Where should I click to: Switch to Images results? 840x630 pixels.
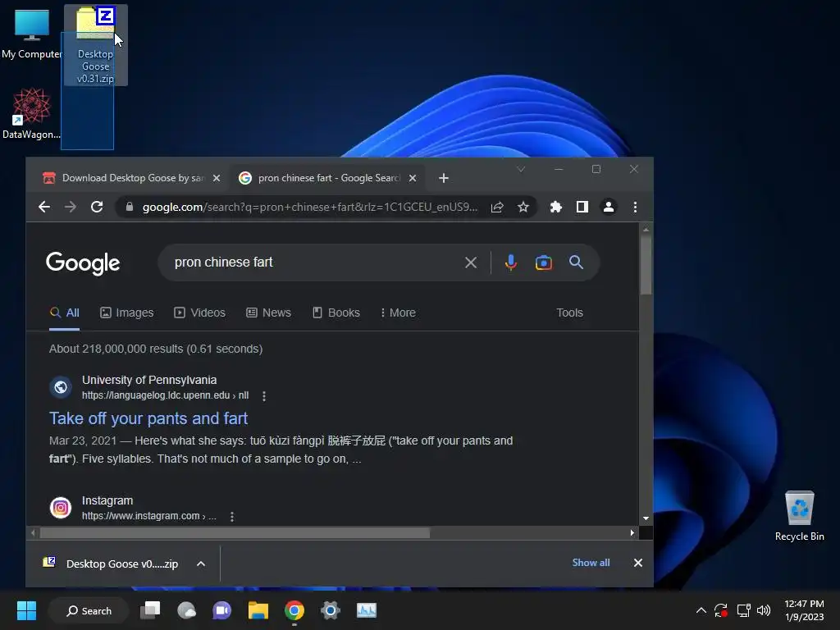(x=127, y=313)
